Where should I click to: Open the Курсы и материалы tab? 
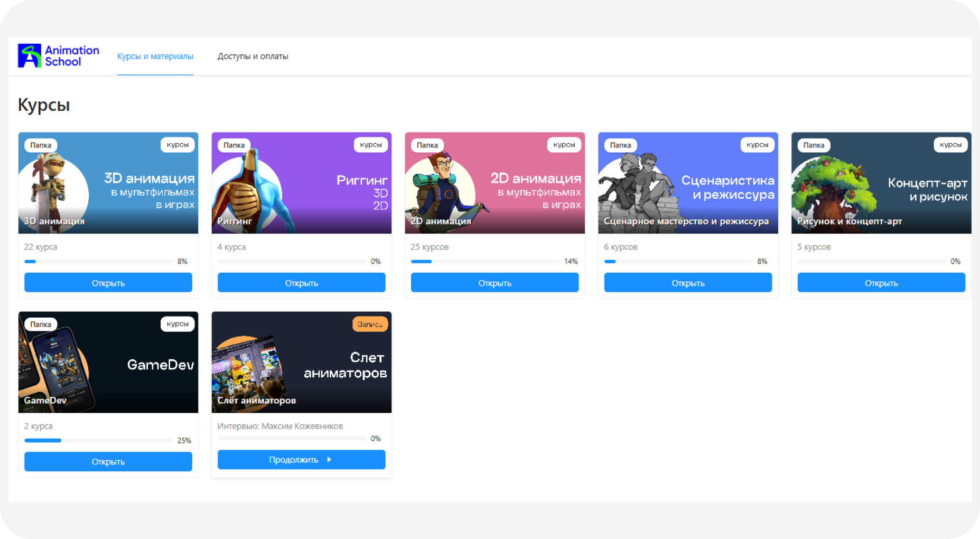tap(155, 56)
